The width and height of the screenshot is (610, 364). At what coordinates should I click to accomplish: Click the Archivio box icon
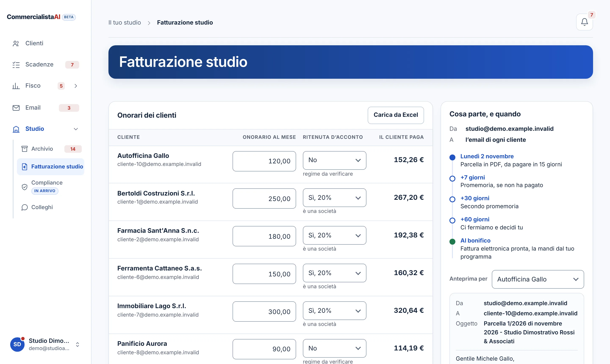click(x=25, y=149)
